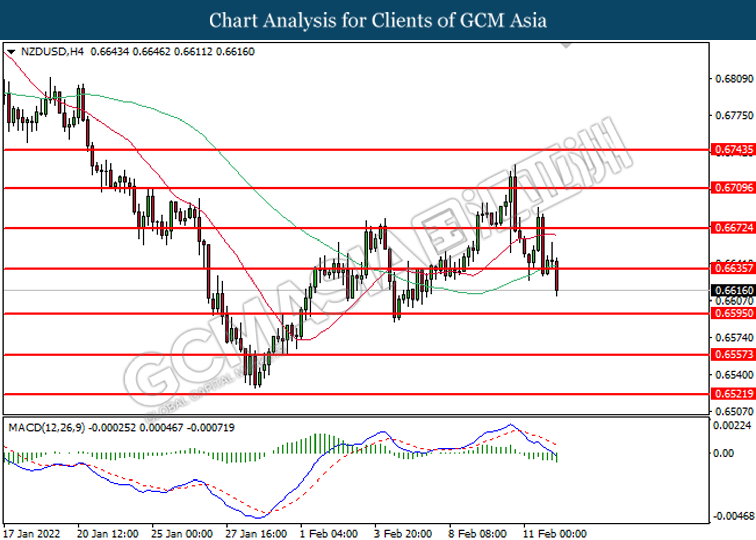Screen dimensions: 756x540
Task: Click the MACD scale value -0.00468
Action: [x=733, y=516]
